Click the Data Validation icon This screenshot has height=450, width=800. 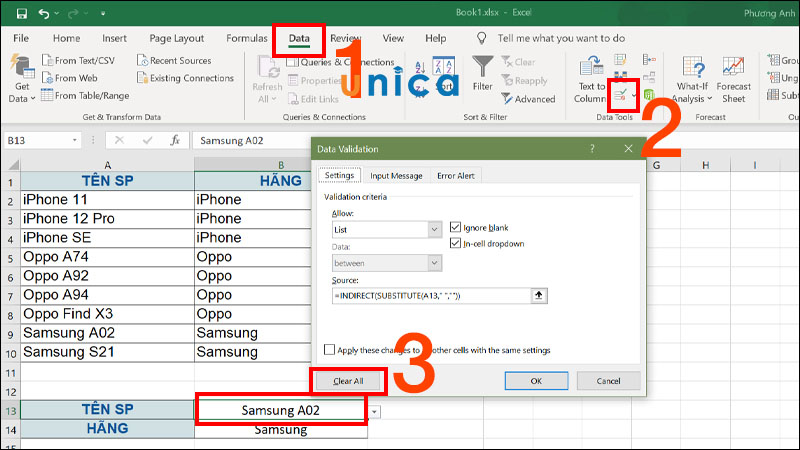[x=620, y=95]
